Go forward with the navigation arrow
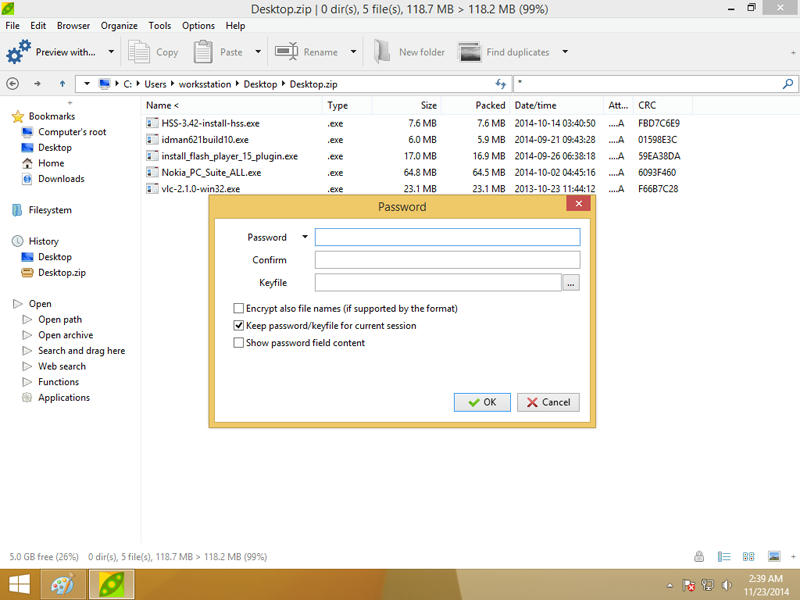This screenshot has width=800, height=600. pyautogui.click(x=37, y=84)
